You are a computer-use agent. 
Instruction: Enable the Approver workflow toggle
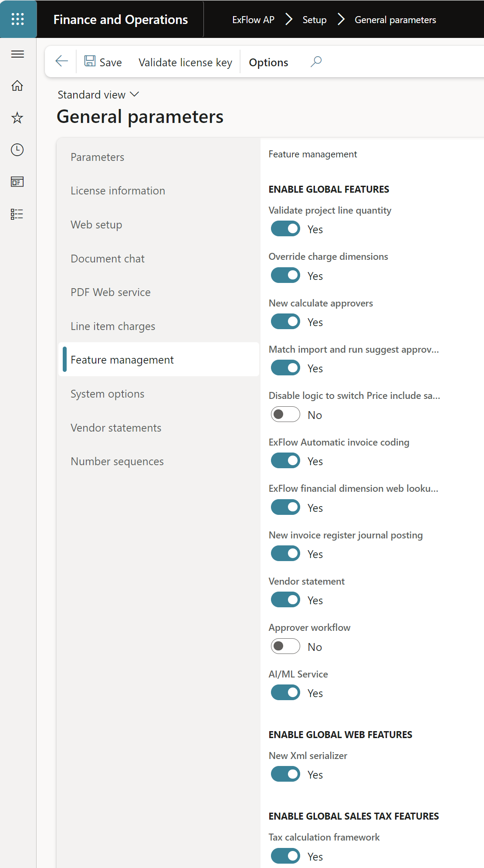click(285, 647)
